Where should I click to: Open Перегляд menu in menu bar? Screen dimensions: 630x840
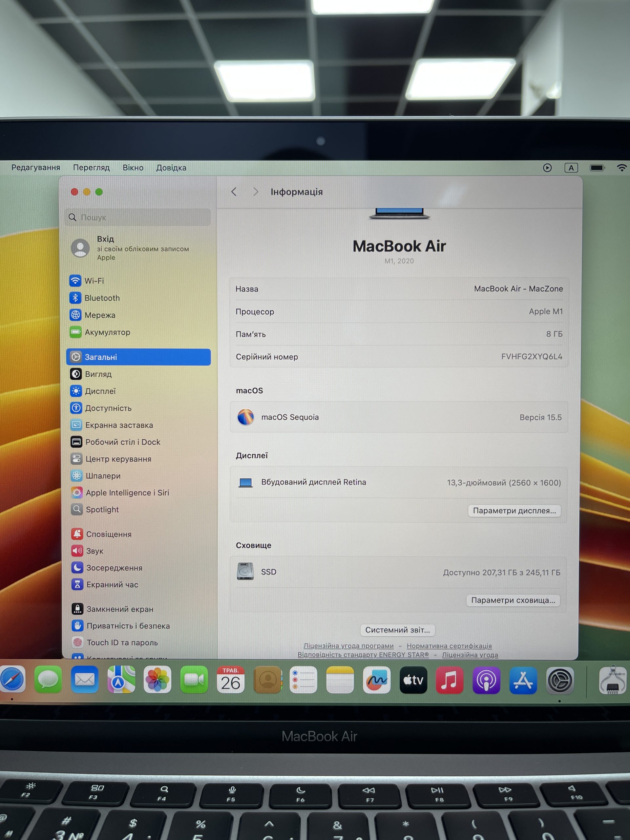[91, 167]
